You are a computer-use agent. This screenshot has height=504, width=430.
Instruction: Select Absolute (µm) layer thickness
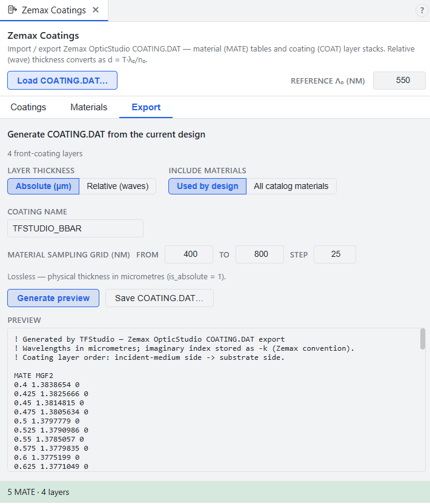pos(44,186)
